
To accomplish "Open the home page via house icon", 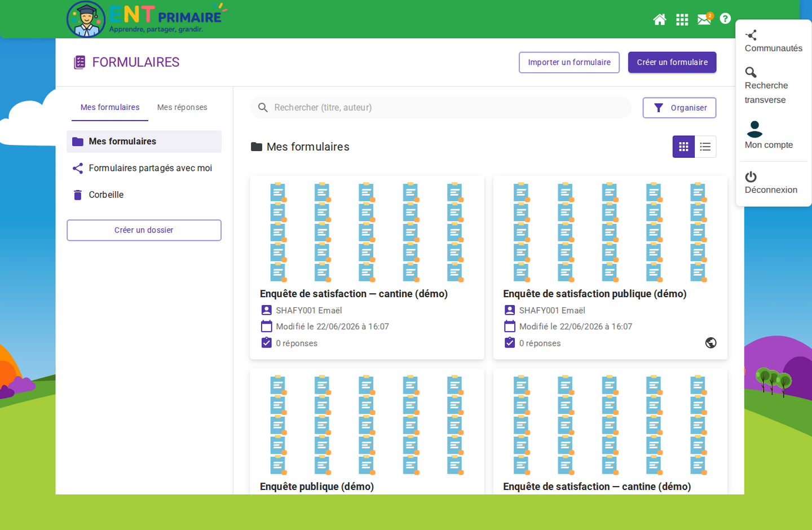I will pyautogui.click(x=660, y=20).
